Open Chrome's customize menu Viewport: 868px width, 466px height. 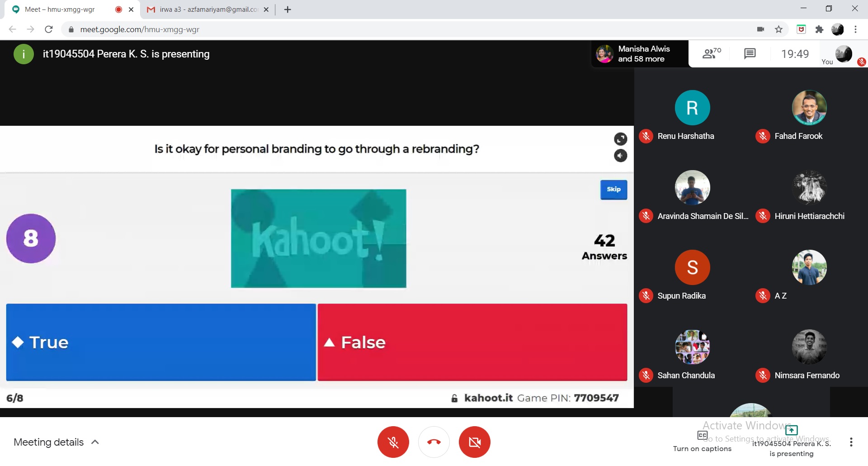(855, 29)
